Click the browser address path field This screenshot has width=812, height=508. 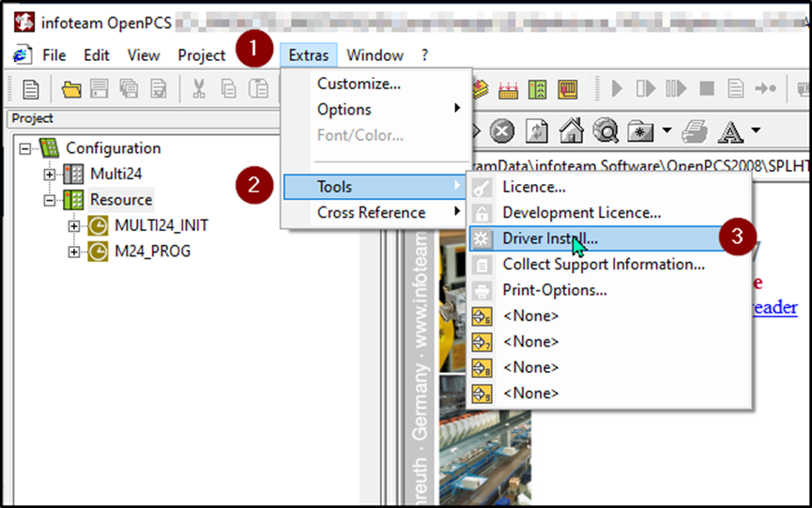coord(641,165)
